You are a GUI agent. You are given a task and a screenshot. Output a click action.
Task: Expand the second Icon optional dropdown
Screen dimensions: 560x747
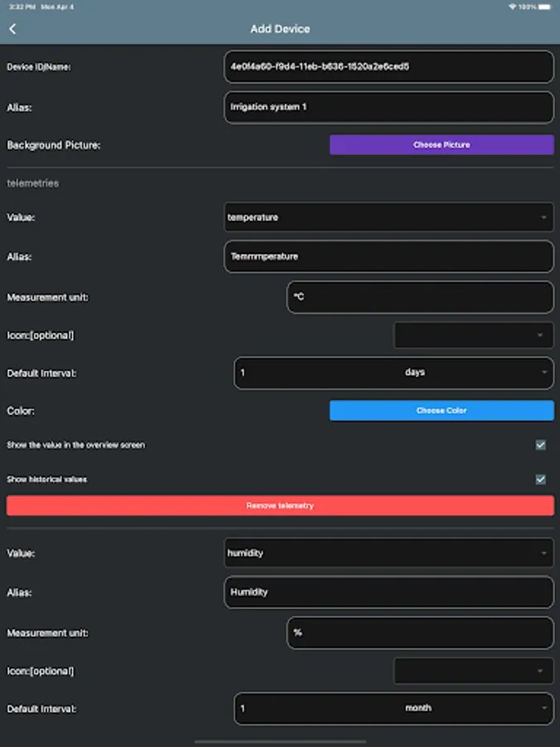click(x=474, y=671)
